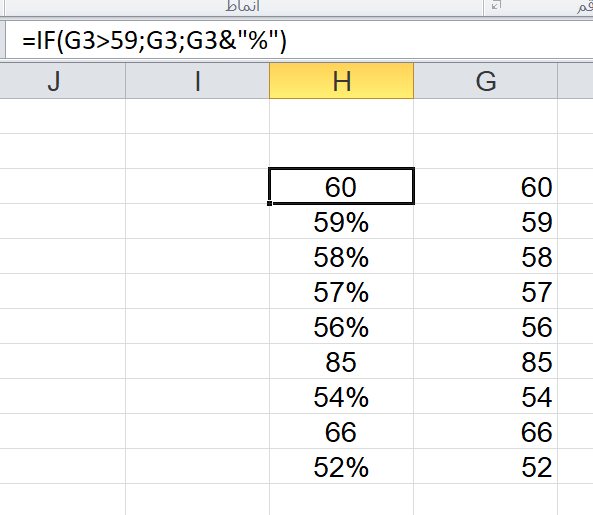Select column J header
Viewport: 593px width, 515px height.
(62, 81)
